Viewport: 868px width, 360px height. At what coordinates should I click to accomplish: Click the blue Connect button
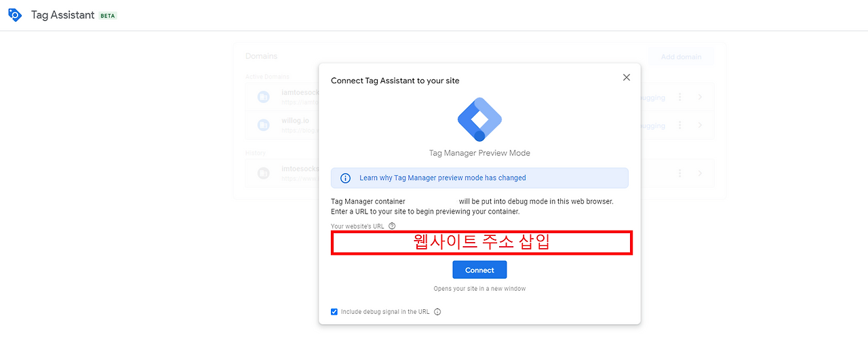[x=479, y=270]
